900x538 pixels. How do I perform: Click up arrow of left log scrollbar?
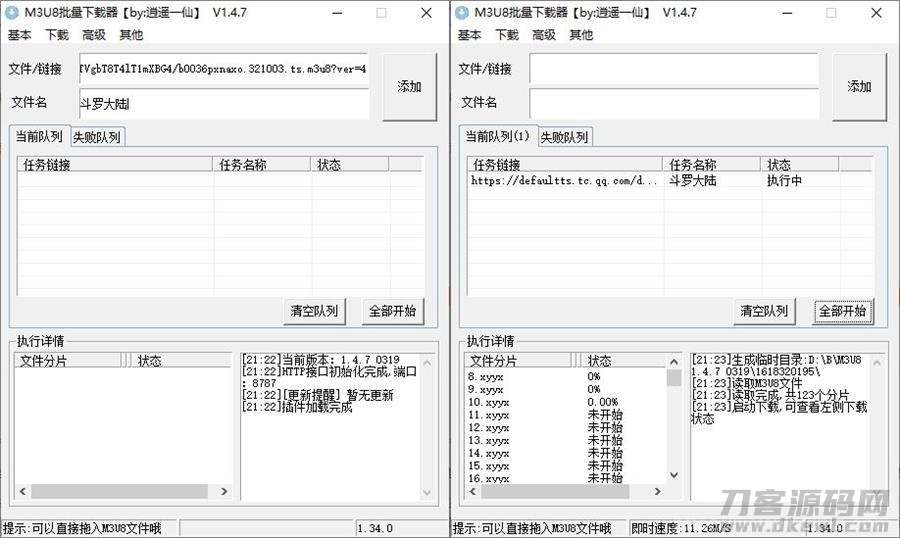(x=426, y=363)
